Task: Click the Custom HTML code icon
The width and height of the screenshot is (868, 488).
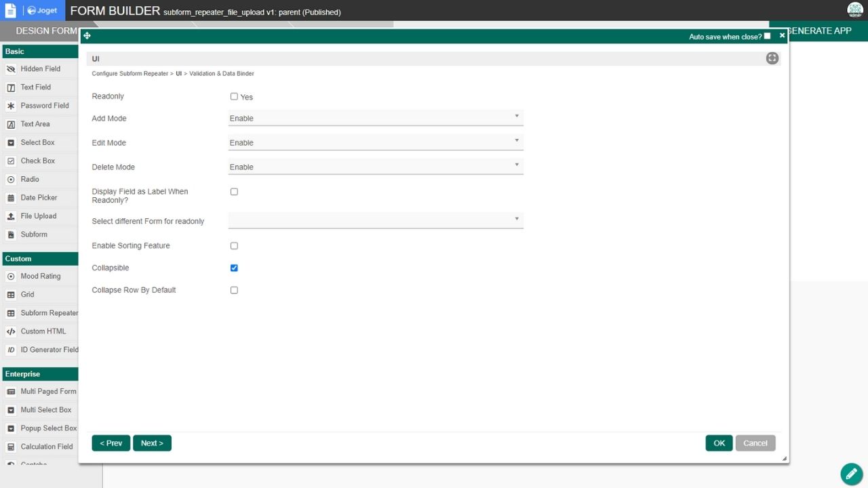Action: 11,331
